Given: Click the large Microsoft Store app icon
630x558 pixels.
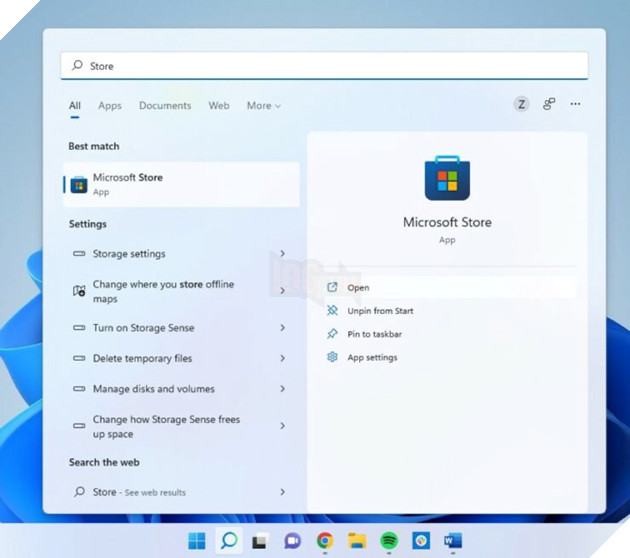Looking at the screenshot, I should point(447,178).
